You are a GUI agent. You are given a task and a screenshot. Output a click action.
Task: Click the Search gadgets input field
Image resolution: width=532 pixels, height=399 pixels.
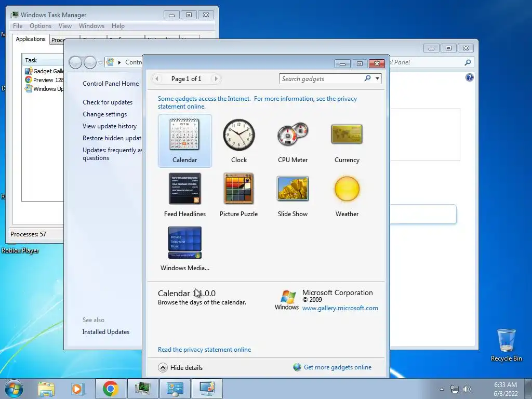pos(321,79)
